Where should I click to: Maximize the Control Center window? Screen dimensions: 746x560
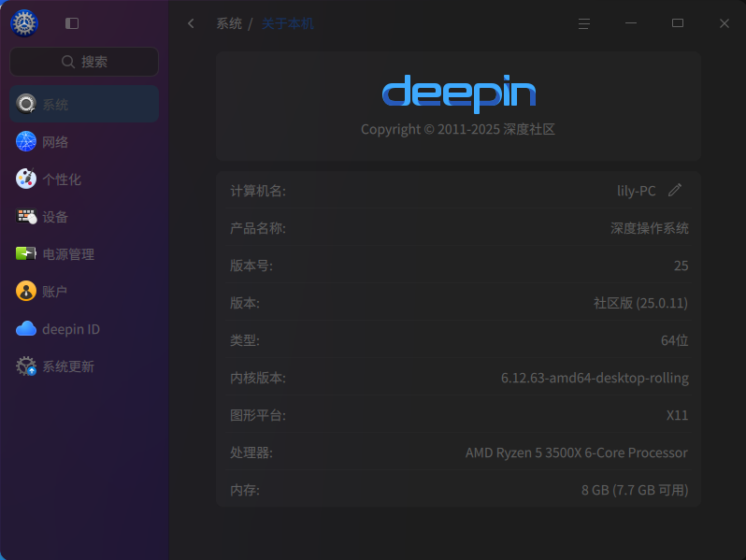click(x=678, y=22)
